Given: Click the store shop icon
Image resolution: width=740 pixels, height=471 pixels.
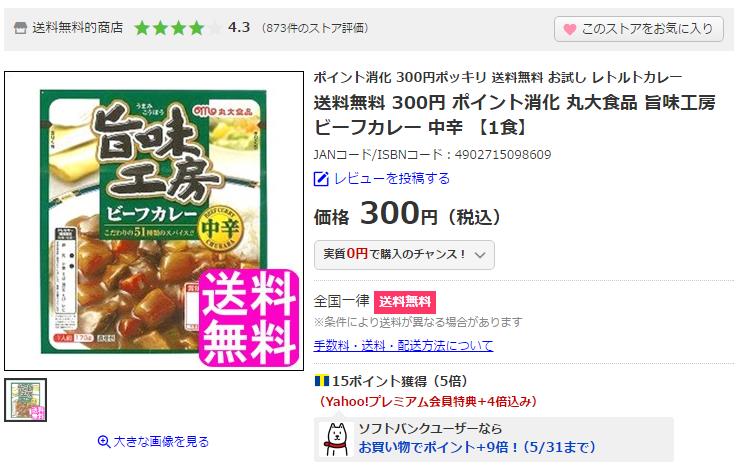Looking at the screenshot, I should point(20,28).
